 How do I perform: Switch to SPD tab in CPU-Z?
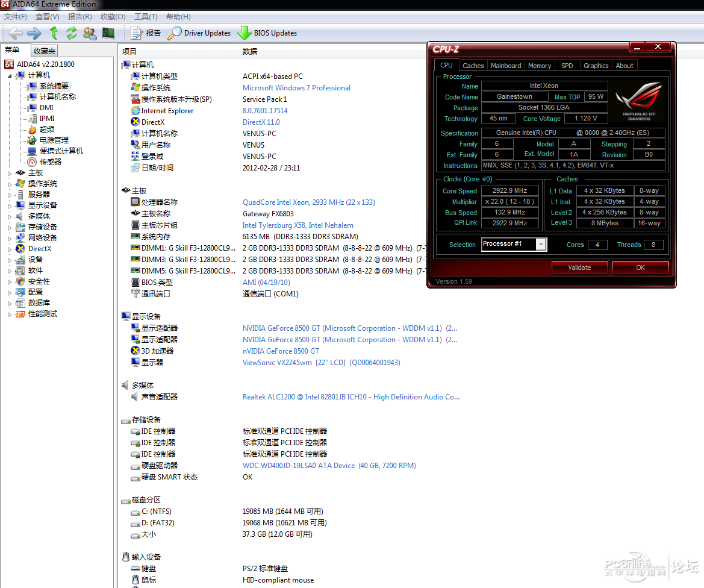coord(567,66)
